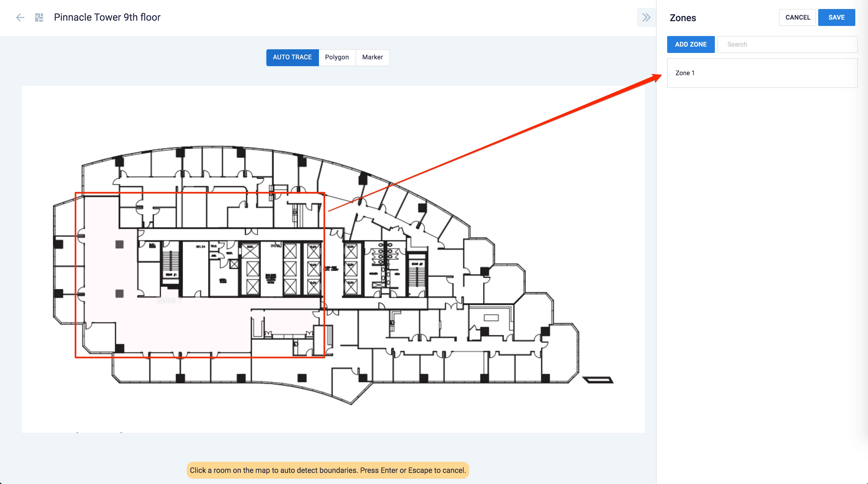Click the small rectangular table in the right-side room
This screenshot has height=484, width=868.
point(491,318)
